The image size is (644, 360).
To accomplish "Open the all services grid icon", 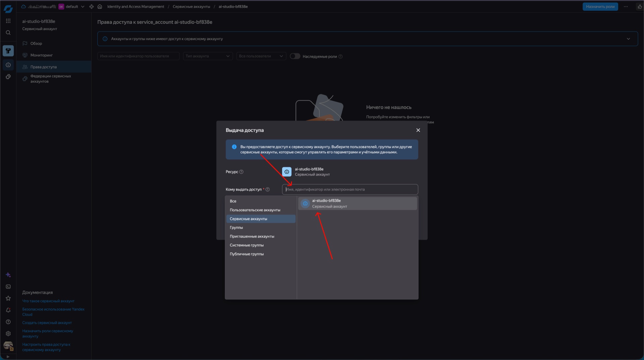I will click(x=8, y=21).
